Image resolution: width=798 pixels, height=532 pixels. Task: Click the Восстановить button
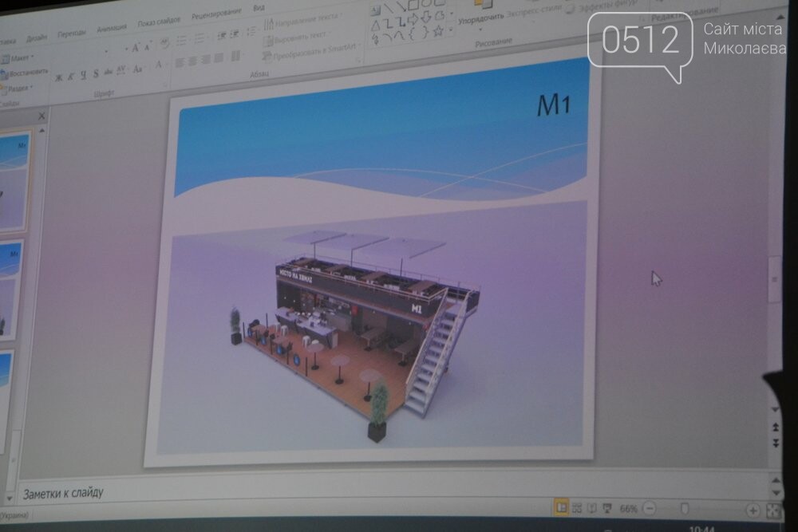click(x=26, y=73)
